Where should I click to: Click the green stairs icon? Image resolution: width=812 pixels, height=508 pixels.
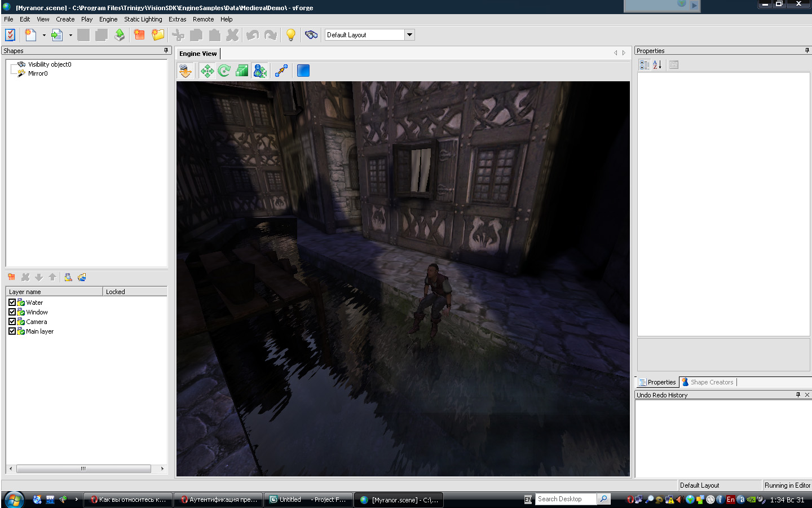coord(242,71)
